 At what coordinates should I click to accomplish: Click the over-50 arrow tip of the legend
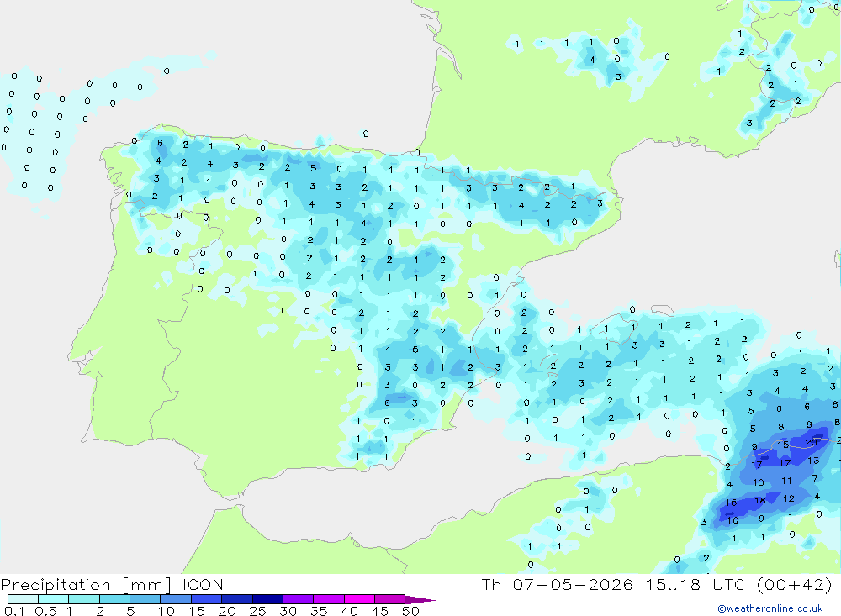[x=420, y=600]
